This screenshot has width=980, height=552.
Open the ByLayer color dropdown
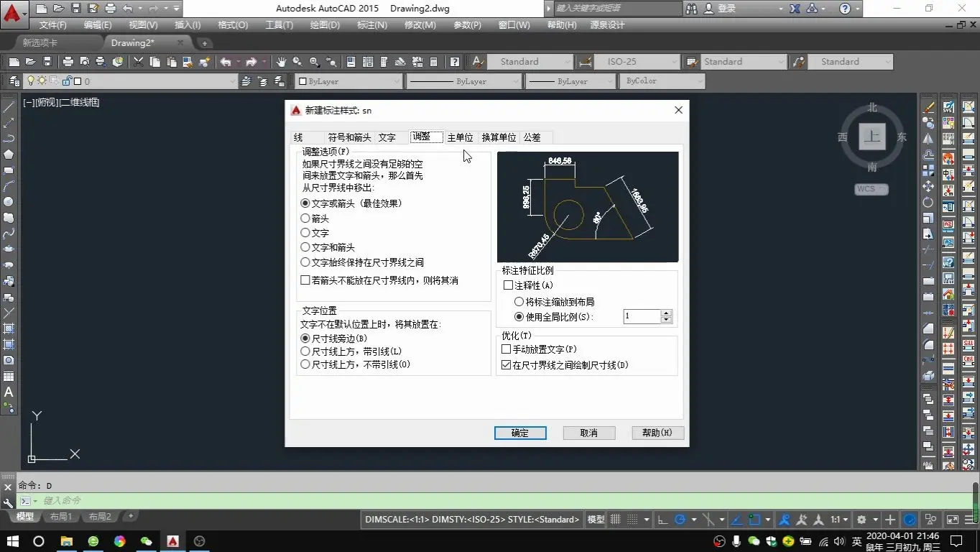point(396,81)
